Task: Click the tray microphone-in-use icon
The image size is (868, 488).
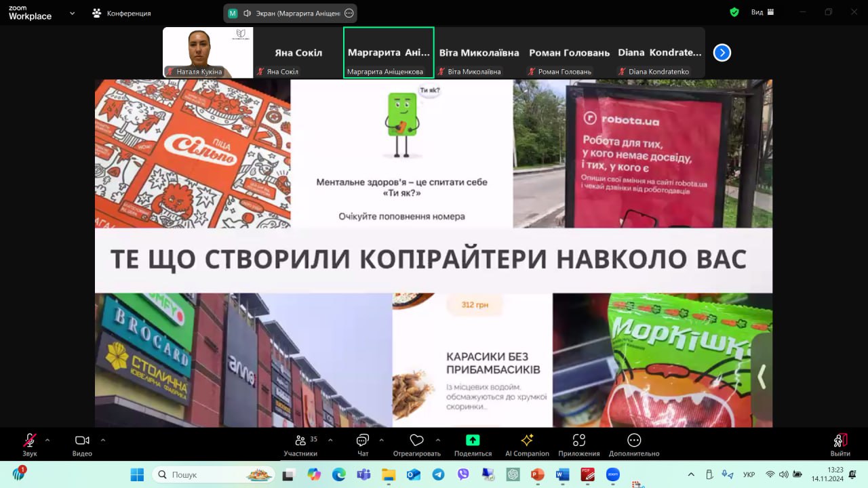Action: click(x=728, y=474)
